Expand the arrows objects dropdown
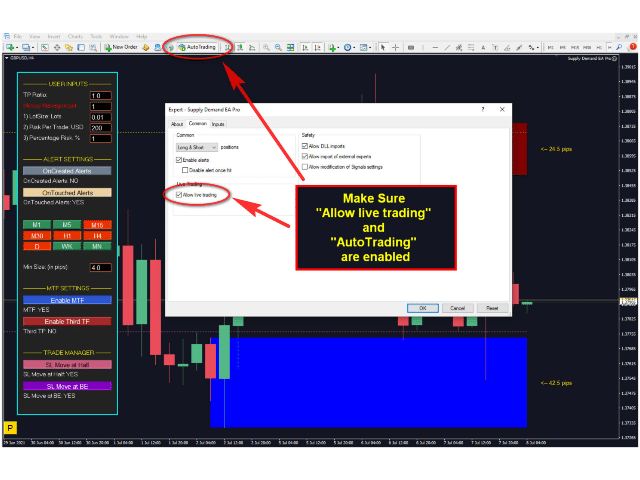 pos(538,48)
